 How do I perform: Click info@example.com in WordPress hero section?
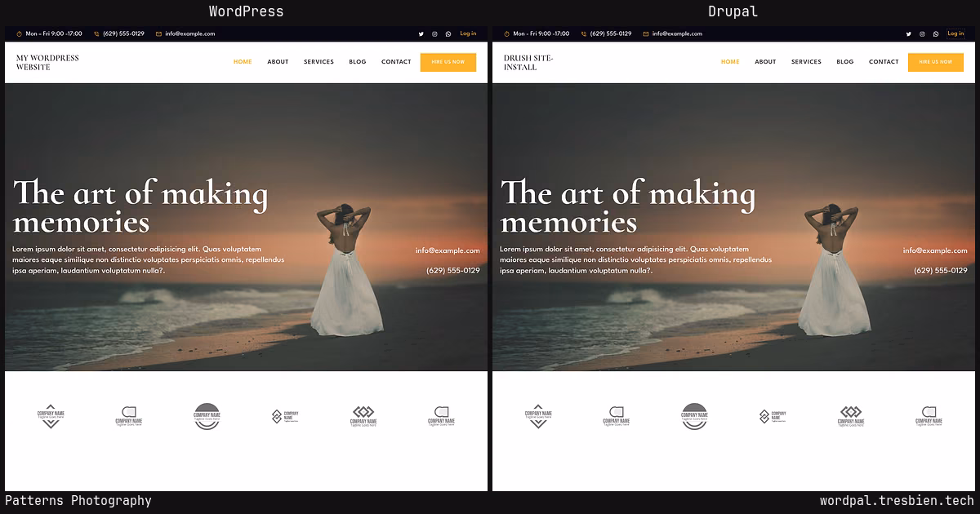(448, 251)
